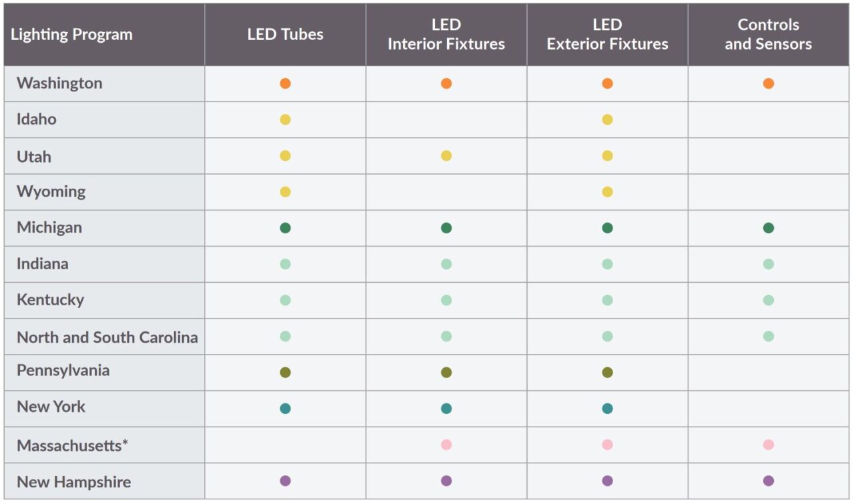854x504 pixels.
Task: Click the empty Idaho Controls and Sensors cell
Action: pyautogui.click(x=769, y=120)
